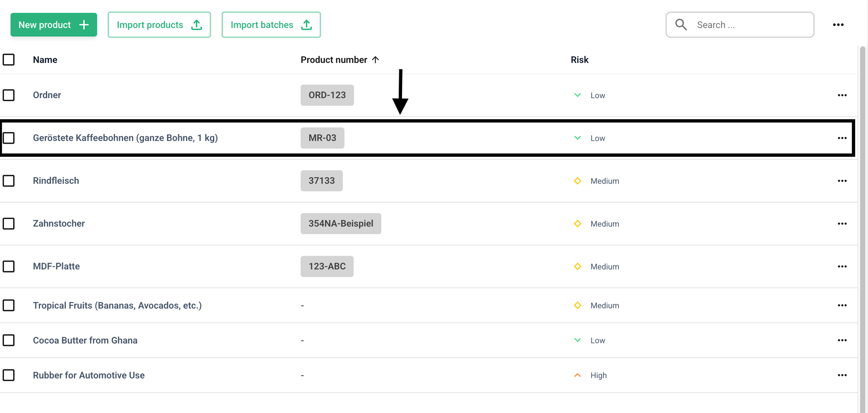This screenshot has height=413, width=868.
Task: Open row actions for Geröstete Kaffeebohnen
Action: pos(842,138)
